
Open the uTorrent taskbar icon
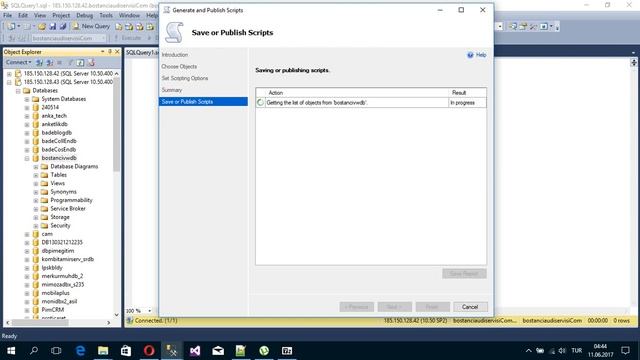click(264, 351)
